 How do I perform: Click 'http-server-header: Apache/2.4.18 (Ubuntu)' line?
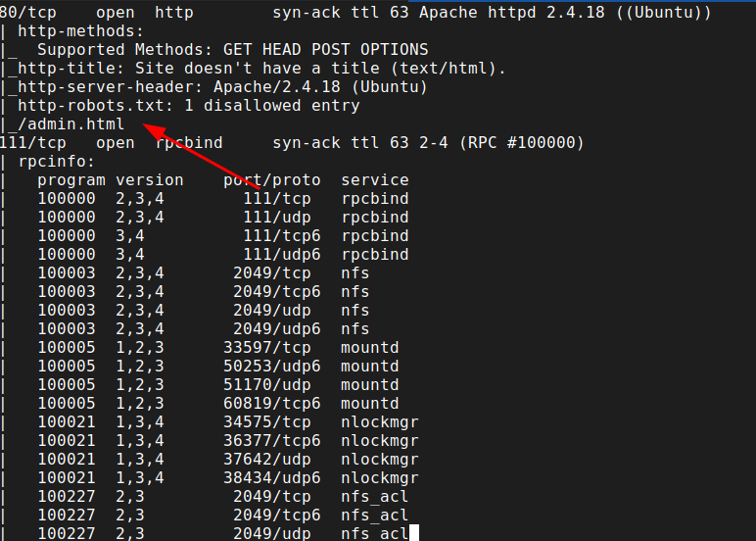point(222,87)
